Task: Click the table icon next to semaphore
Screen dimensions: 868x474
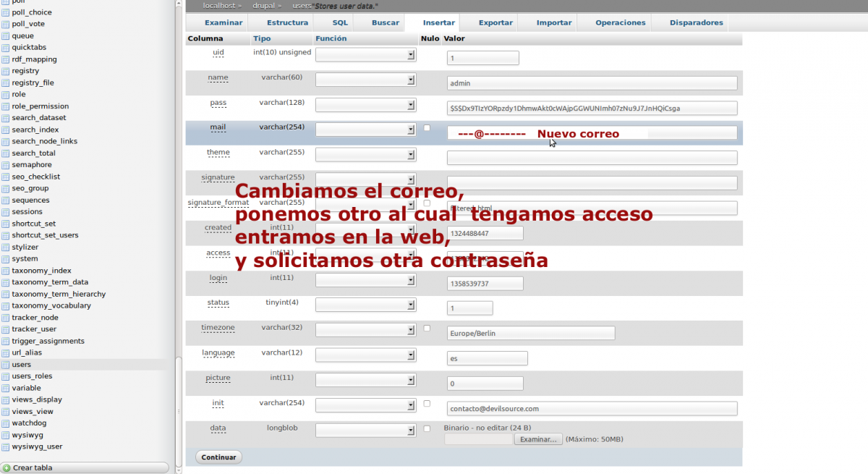Action: pos(6,165)
